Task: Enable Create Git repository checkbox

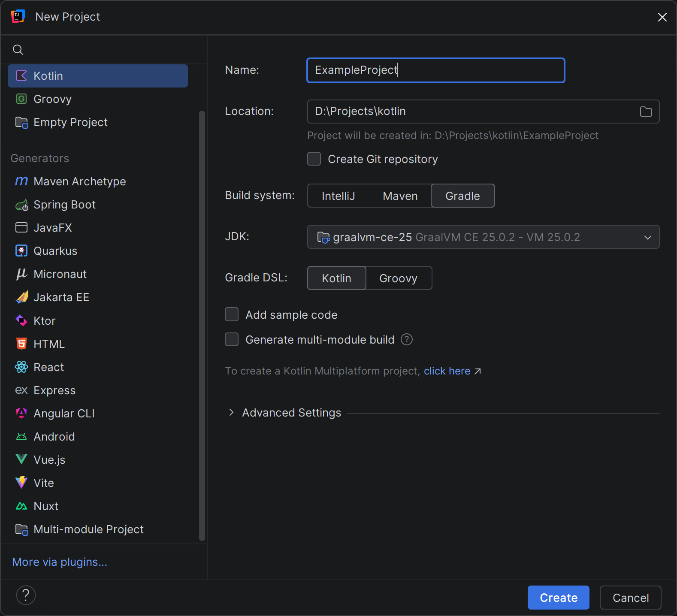Action: point(314,159)
